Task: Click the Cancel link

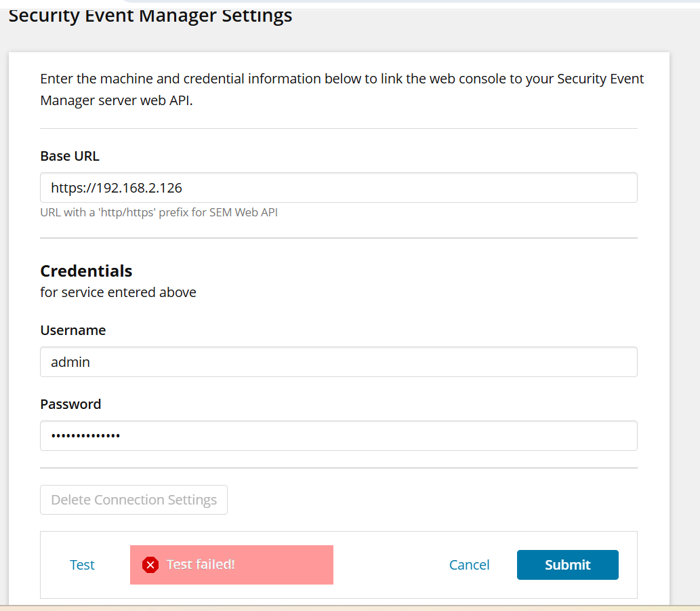Action: [x=469, y=565]
